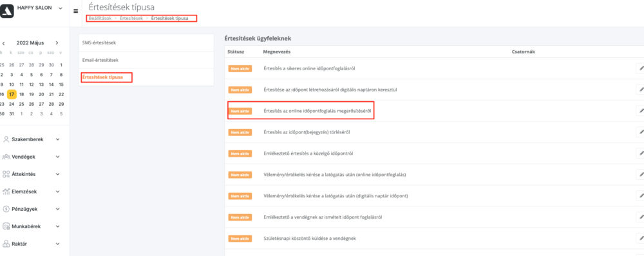Click the Pénzügyek coin icon
644x256 pixels.
pos(6,209)
